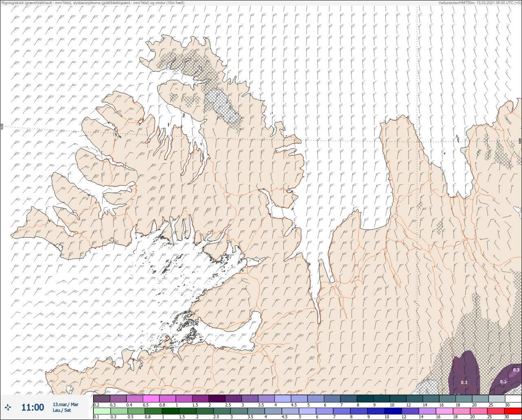Select dark green lower swatch above label 1
The width and height of the screenshot is (522, 420).
pos(170,411)
